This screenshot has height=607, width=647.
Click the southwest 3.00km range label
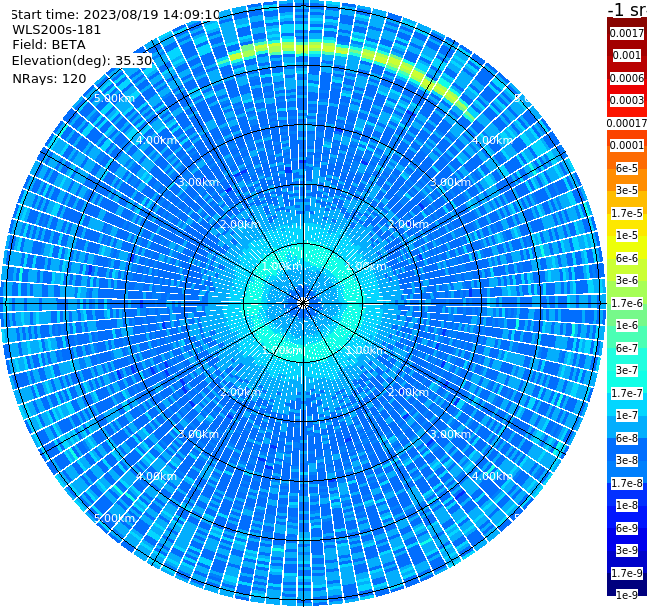[198, 434]
